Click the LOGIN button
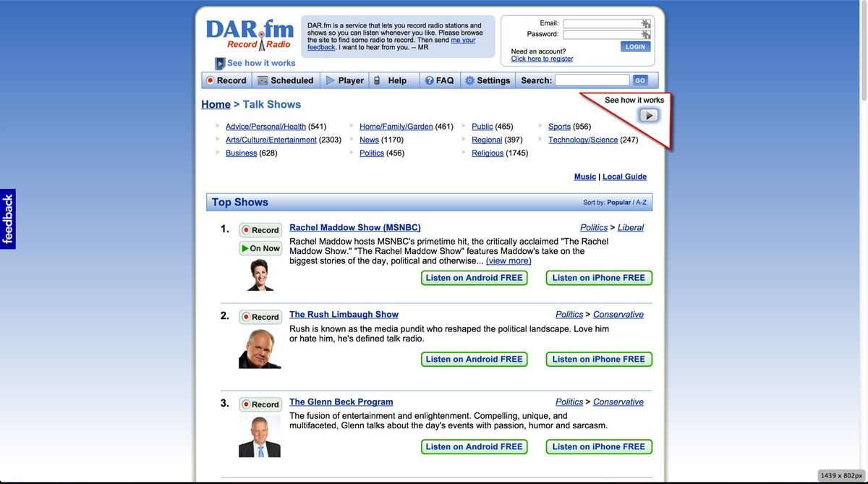Screen dimensions: 868x484 [x=635, y=46]
